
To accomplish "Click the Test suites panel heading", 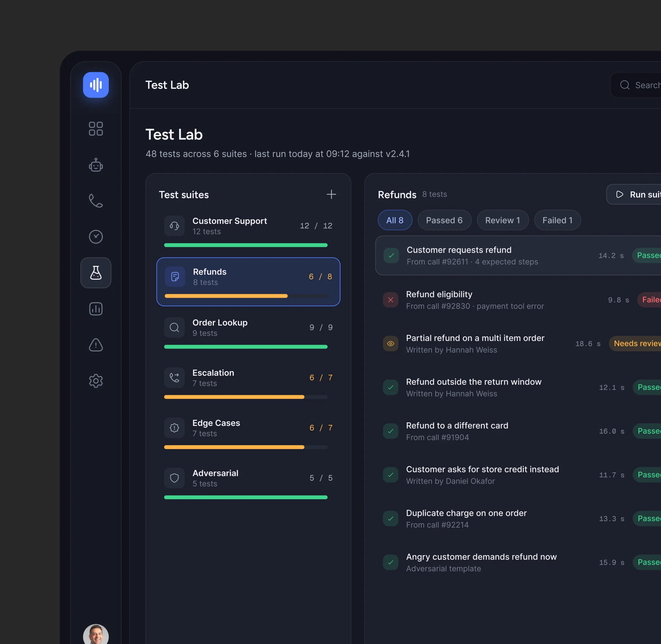I will (184, 195).
